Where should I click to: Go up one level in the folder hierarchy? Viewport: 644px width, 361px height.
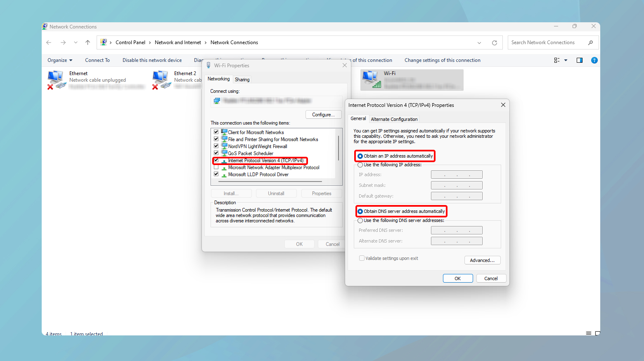(x=88, y=42)
